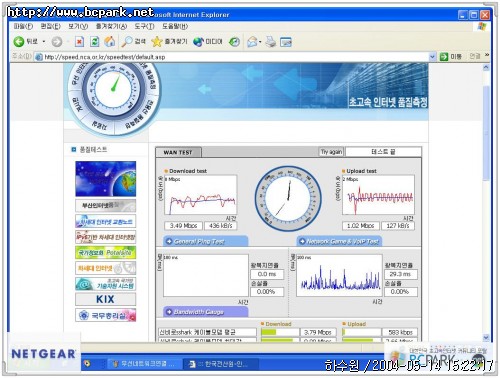Click the Forward arrow button

(57, 42)
